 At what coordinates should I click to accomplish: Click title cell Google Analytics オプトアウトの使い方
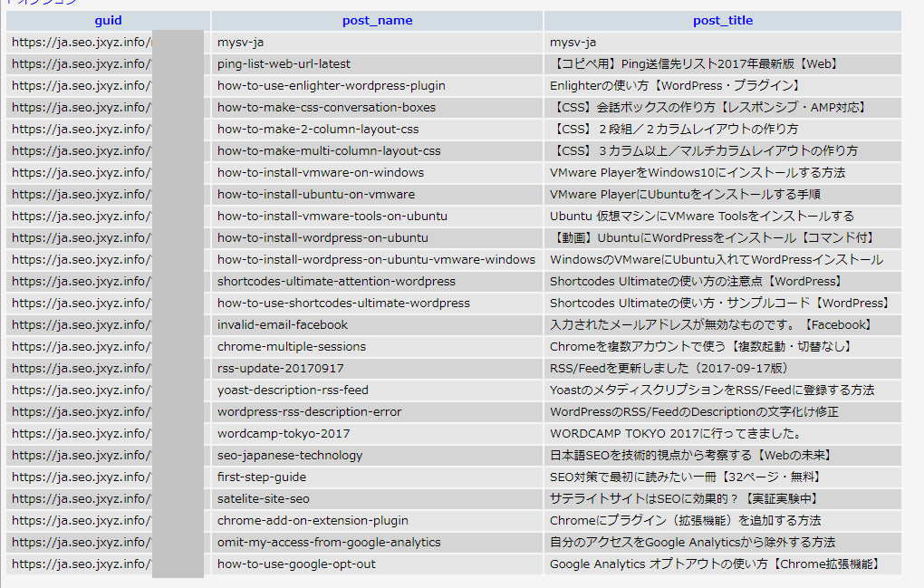[714, 564]
